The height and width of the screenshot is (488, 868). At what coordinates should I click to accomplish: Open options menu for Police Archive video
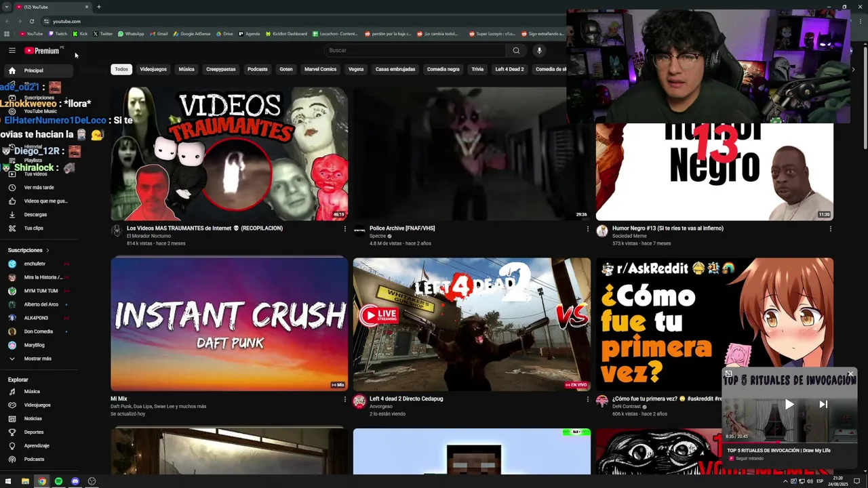coord(587,229)
